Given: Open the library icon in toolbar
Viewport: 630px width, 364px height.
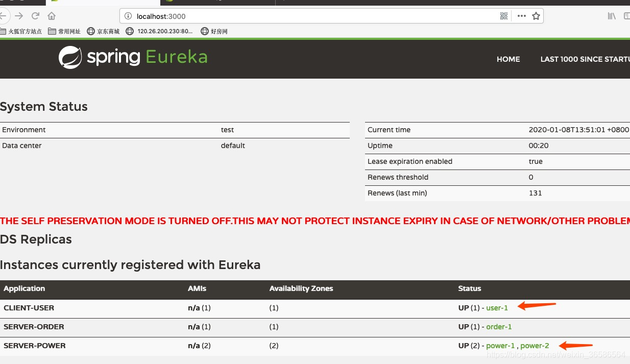Looking at the screenshot, I should click(x=612, y=16).
